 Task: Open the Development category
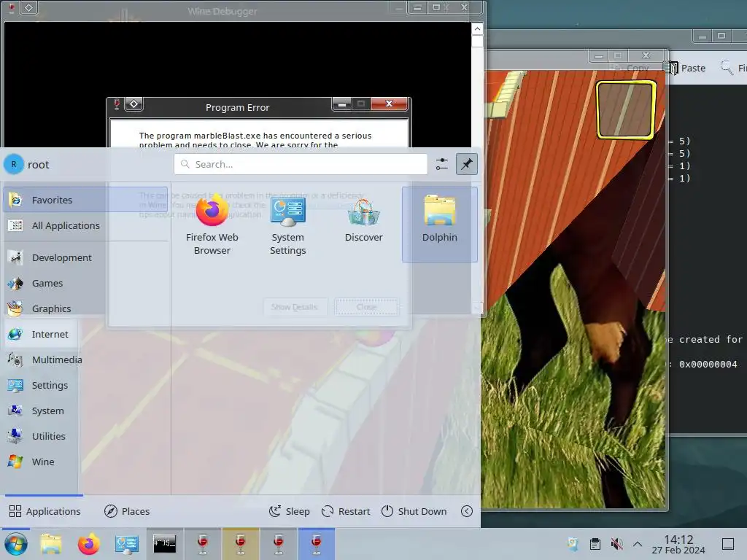(x=86, y=257)
